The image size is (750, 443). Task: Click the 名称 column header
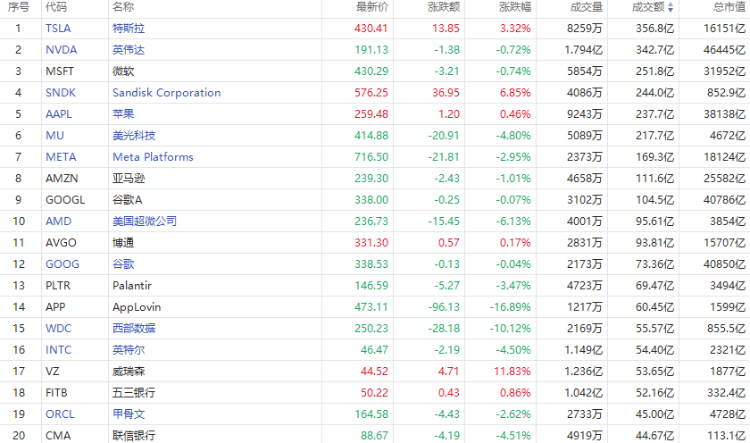point(123,7)
